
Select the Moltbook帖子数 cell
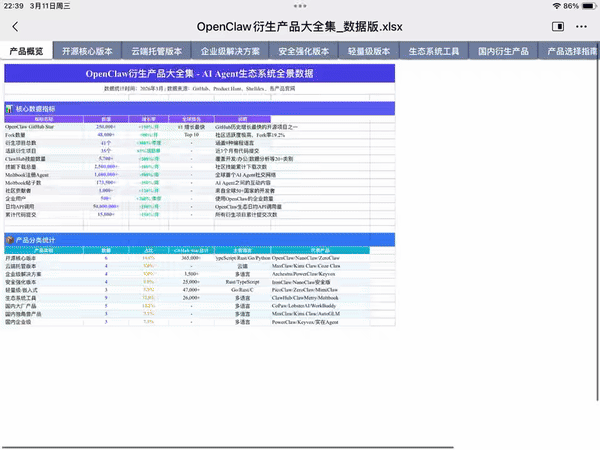pyautogui.click(x=44, y=183)
